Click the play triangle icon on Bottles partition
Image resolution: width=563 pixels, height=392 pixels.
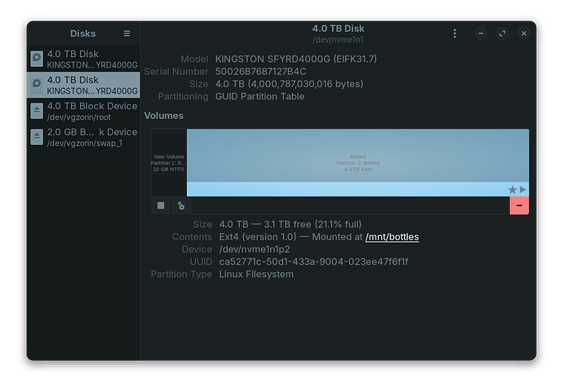click(x=523, y=189)
